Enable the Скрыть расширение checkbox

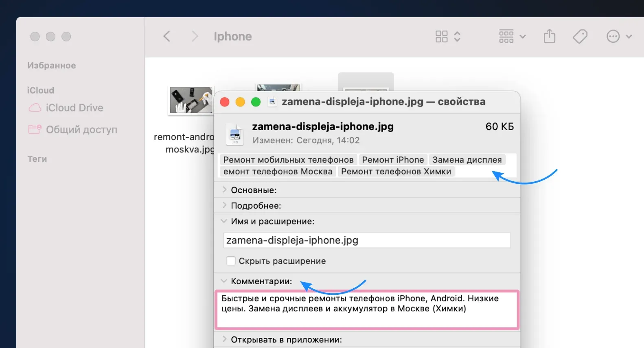(x=231, y=261)
